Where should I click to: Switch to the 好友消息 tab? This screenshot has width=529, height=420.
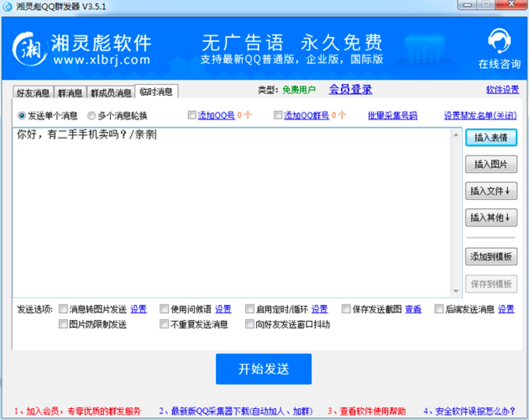[33, 92]
